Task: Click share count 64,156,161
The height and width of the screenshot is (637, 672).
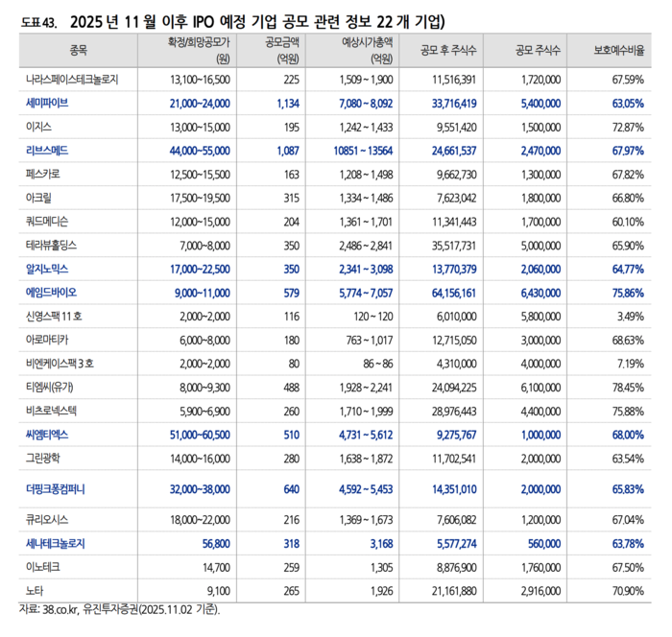Action: pyautogui.click(x=454, y=293)
